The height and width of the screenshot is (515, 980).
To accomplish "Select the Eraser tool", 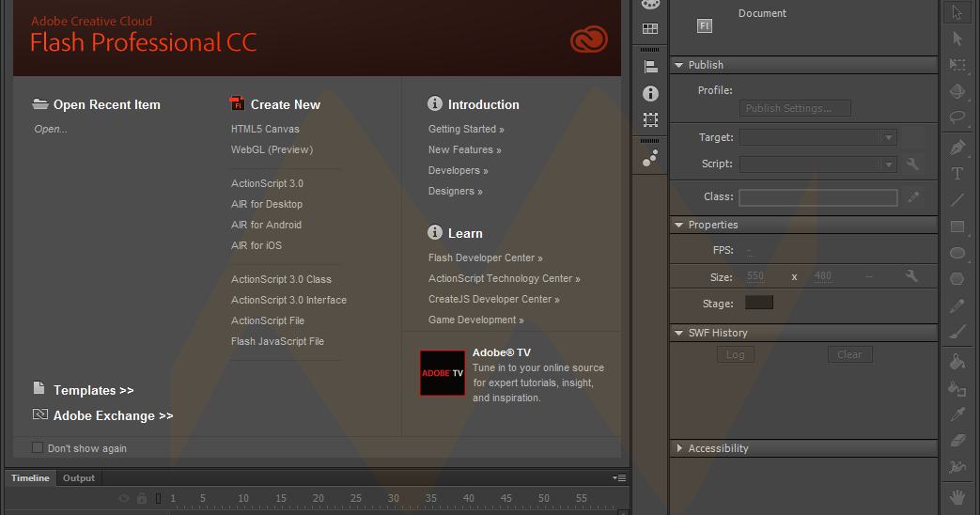I will click(957, 441).
